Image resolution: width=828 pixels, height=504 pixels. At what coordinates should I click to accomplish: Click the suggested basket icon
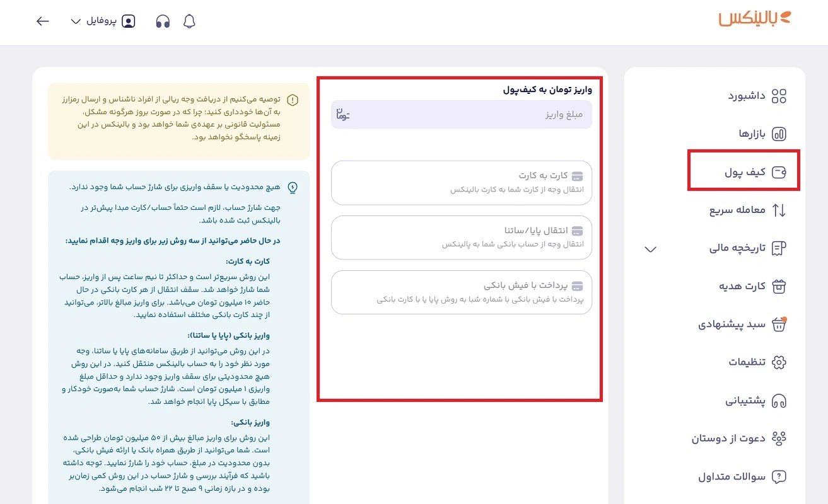(779, 324)
